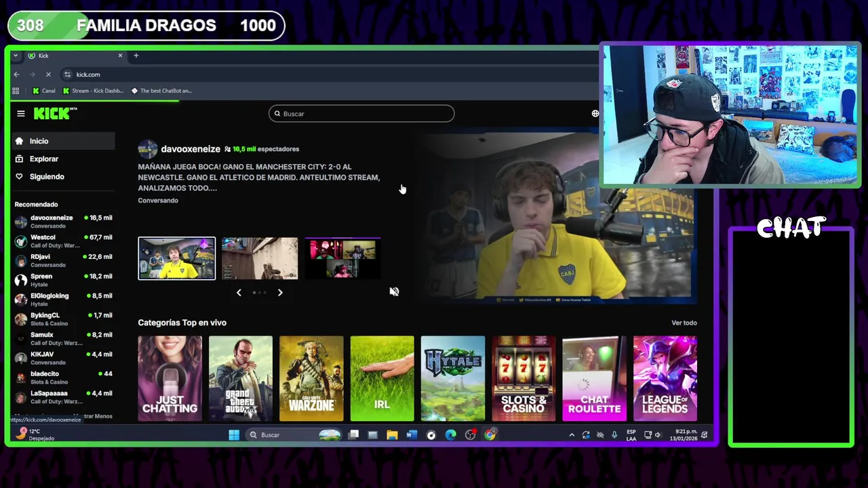
Task: Open a new browser tab
Action: pos(136,56)
